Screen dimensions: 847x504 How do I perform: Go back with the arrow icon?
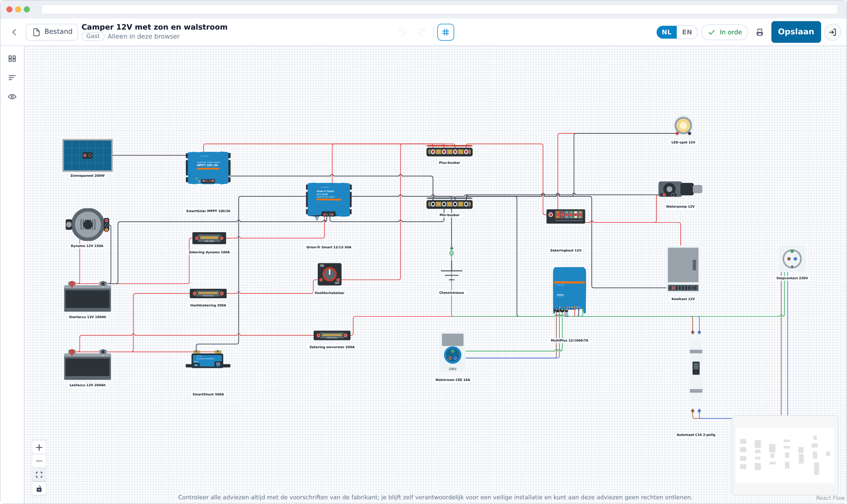point(14,32)
